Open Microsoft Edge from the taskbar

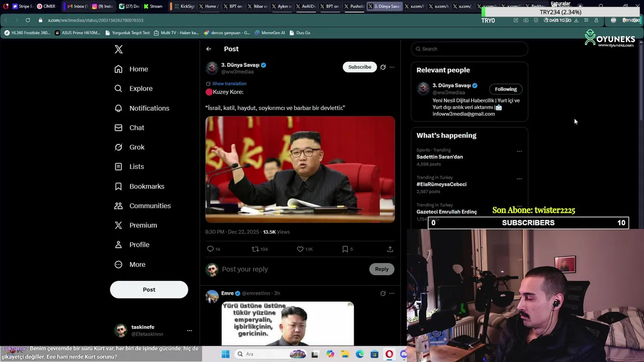(360, 354)
